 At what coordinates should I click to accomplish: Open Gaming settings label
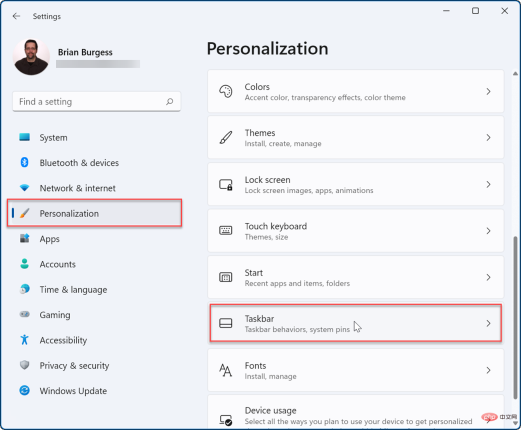55,315
